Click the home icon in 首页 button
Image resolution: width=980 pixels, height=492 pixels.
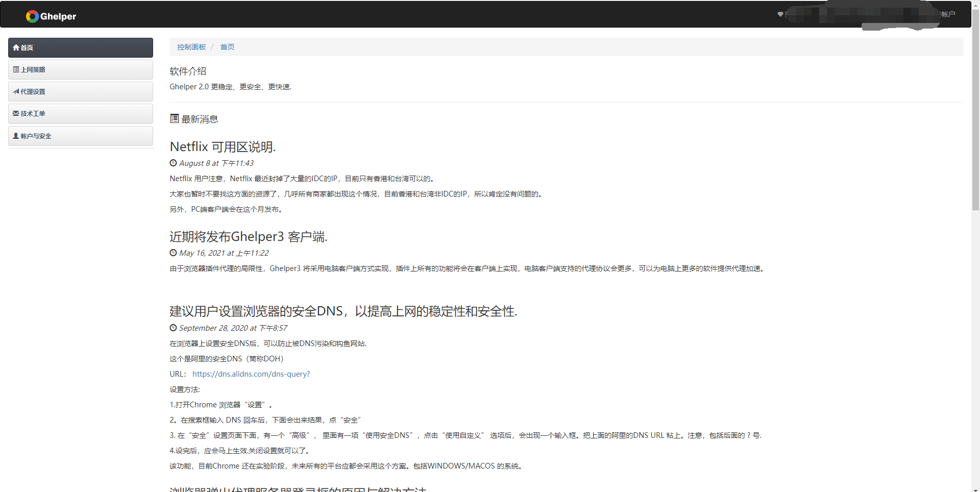(x=16, y=47)
